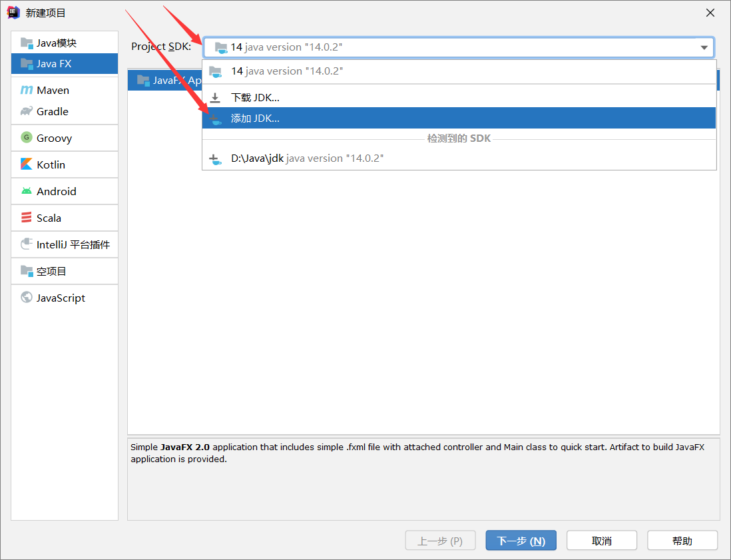Open the Project SDK combo box arrow
731x560 pixels.
[x=704, y=47]
